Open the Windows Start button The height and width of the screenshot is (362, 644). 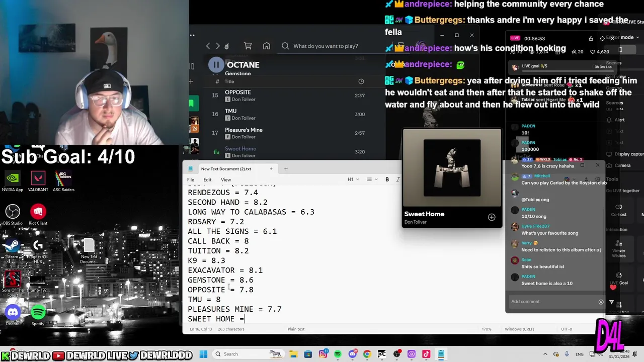(x=203, y=354)
